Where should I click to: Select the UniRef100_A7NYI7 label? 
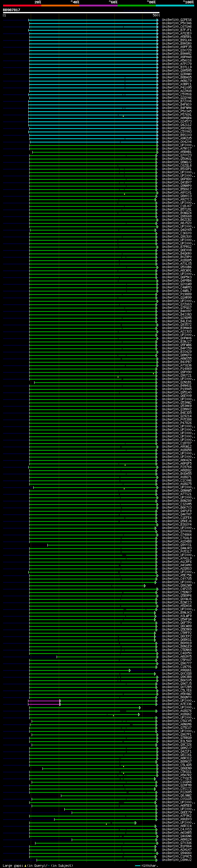176,149
